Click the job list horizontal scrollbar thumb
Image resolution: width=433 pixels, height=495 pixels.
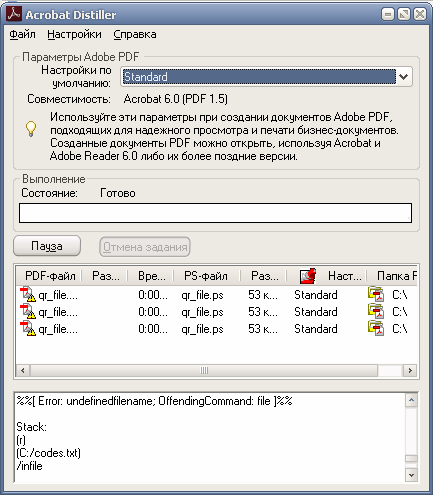click(x=204, y=370)
